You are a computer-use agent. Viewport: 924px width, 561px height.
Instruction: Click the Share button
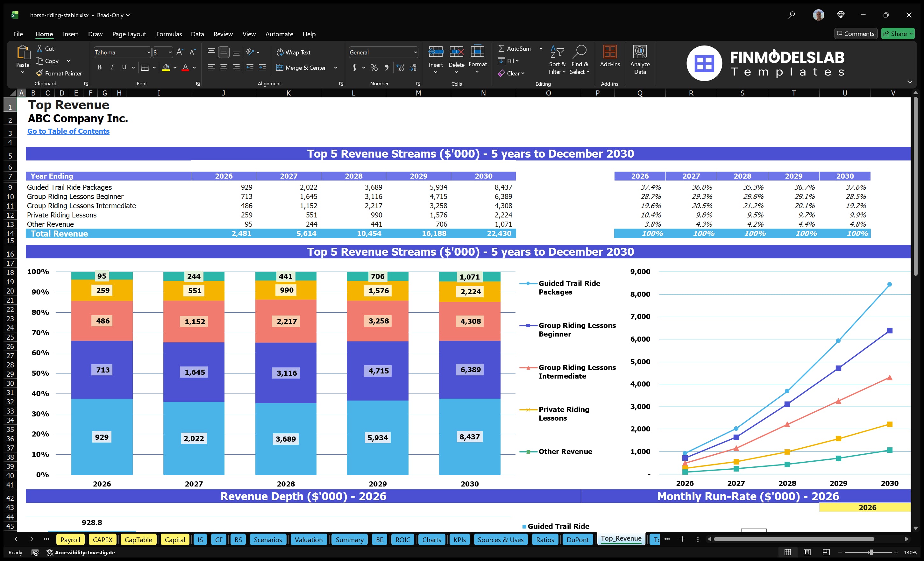click(897, 33)
